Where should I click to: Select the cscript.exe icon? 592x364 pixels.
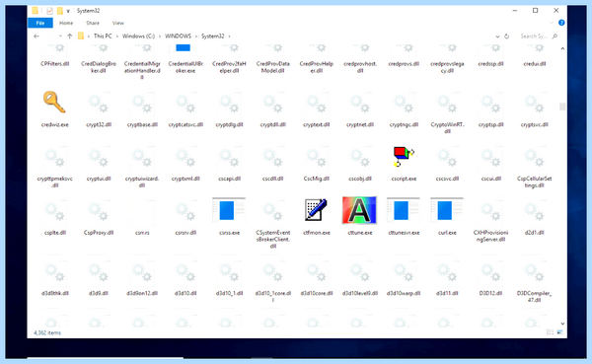[404, 157]
